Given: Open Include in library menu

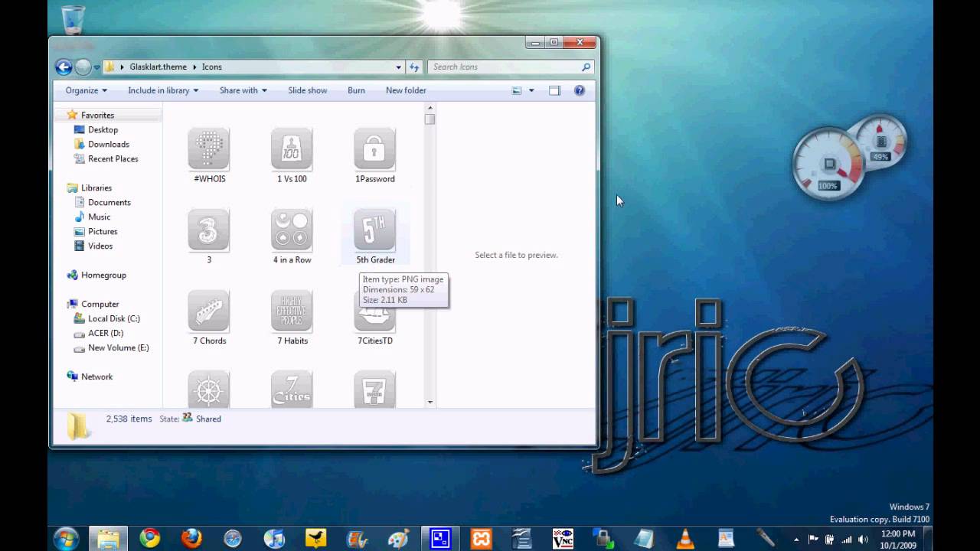Looking at the screenshot, I should 163,90.
